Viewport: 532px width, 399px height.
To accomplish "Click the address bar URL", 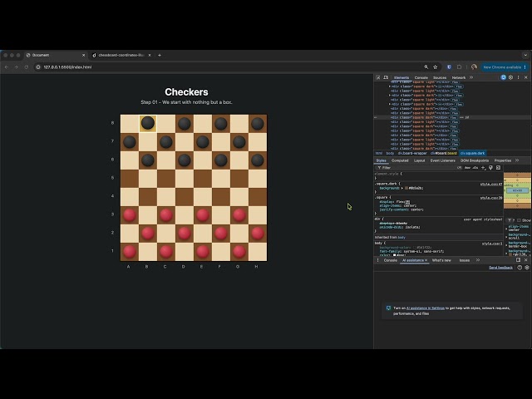I will (x=67, y=67).
